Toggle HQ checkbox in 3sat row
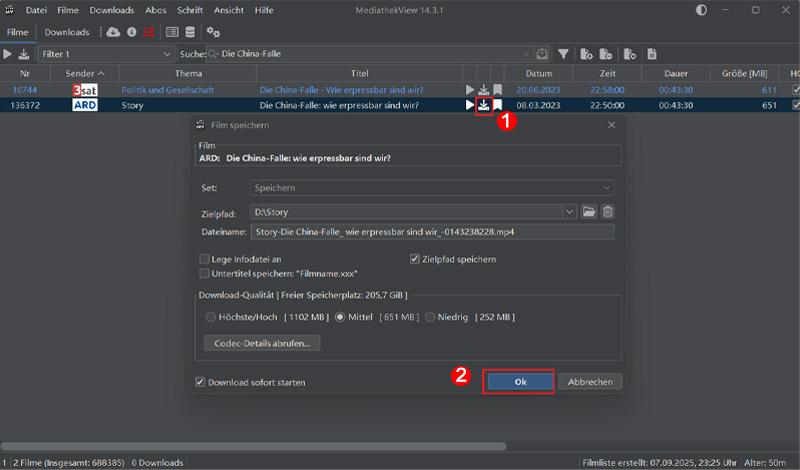 point(795,90)
